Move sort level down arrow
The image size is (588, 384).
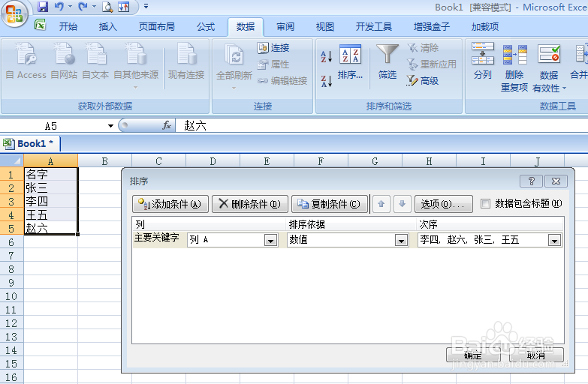(x=402, y=204)
